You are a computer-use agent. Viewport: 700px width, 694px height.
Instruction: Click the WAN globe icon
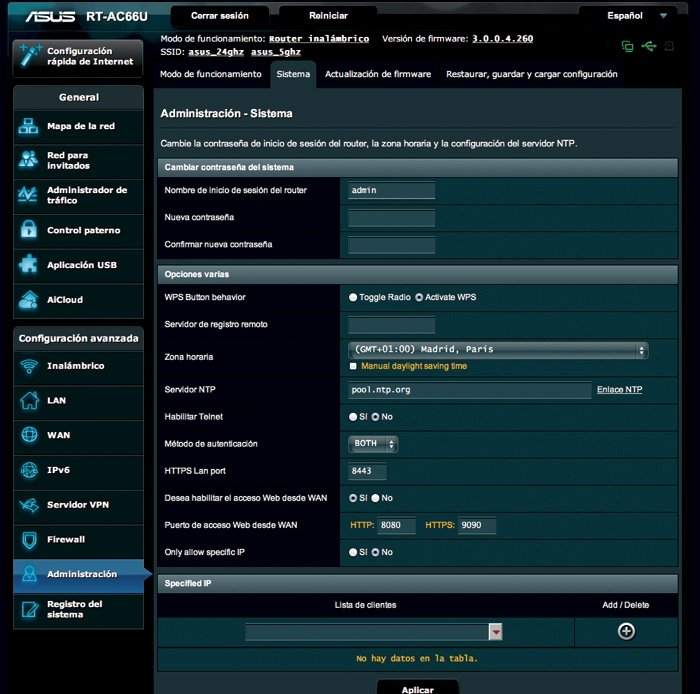pos(29,435)
